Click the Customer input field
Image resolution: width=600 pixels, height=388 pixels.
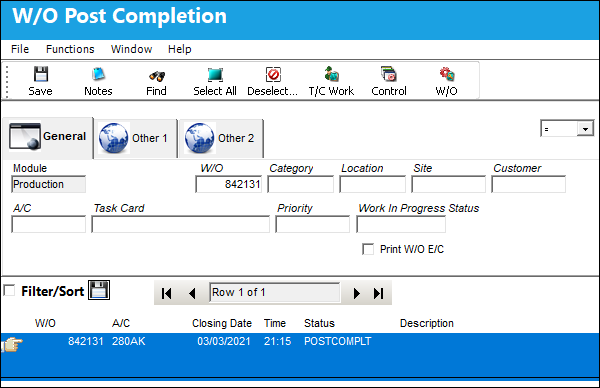tap(528, 184)
